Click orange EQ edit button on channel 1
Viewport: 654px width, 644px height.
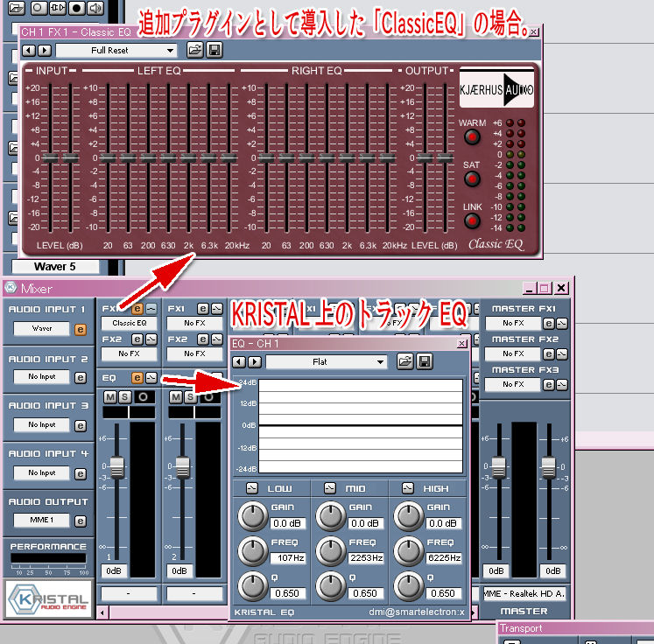pyautogui.click(x=137, y=378)
